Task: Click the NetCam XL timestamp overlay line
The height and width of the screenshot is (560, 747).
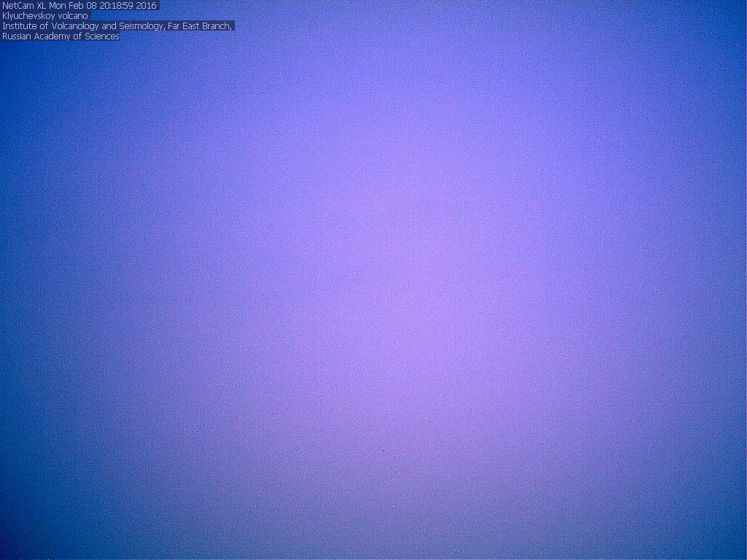Action: click(x=79, y=6)
